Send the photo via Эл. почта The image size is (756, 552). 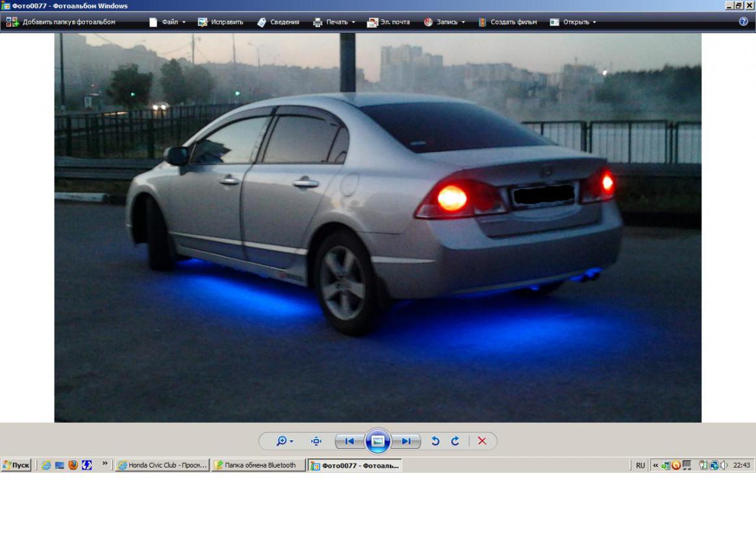pos(388,22)
